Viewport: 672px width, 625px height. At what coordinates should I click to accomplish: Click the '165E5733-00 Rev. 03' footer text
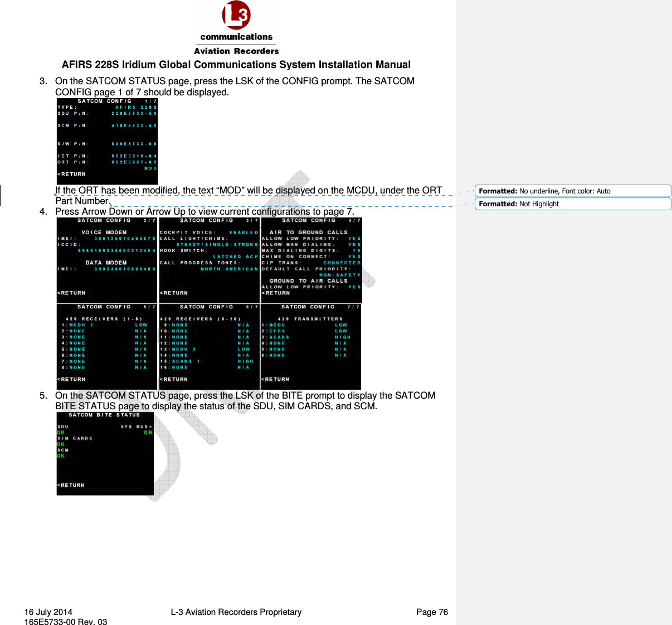66,621
